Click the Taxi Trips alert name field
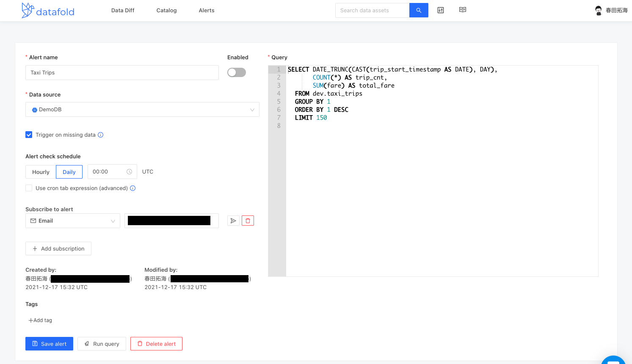 point(122,73)
